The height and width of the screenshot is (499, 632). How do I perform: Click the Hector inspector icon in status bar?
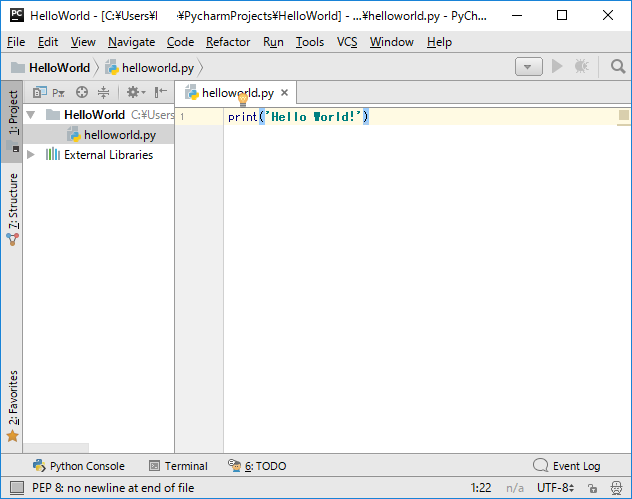(616, 488)
